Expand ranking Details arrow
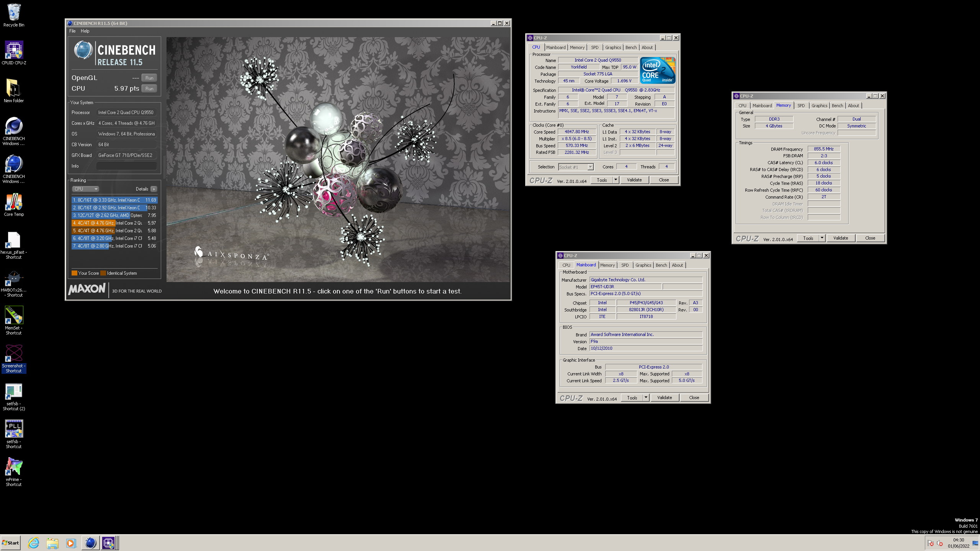The width and height of the screenshot is (980, 551). point(154,189)
